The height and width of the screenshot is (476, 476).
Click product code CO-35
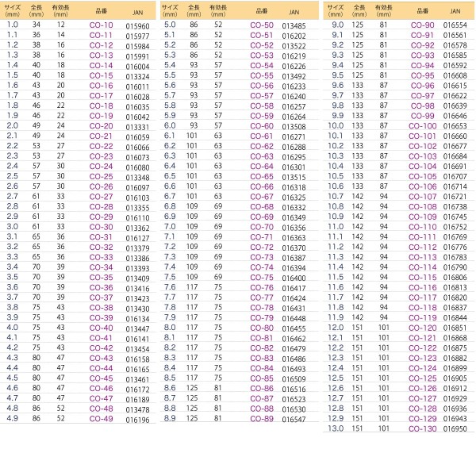tap(101, 277)
